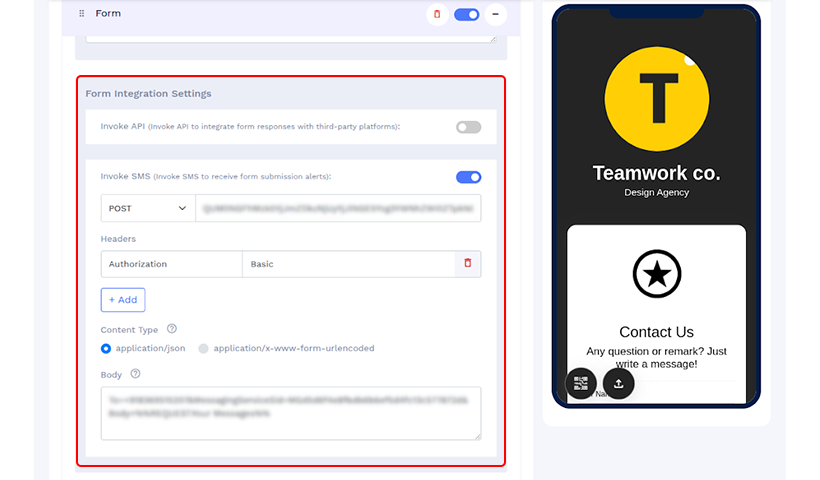Image resolution: width=820 pixels, height=480 pixels.
Task: Click the Design Agency subtitle in preview
Action: pyautogui.click(x=656, y=192)
